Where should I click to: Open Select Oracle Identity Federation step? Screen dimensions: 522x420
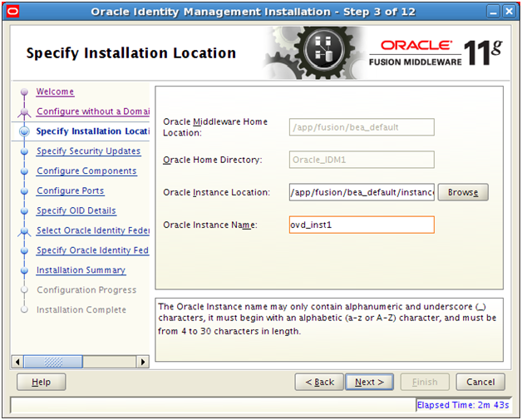pos(93,230)
